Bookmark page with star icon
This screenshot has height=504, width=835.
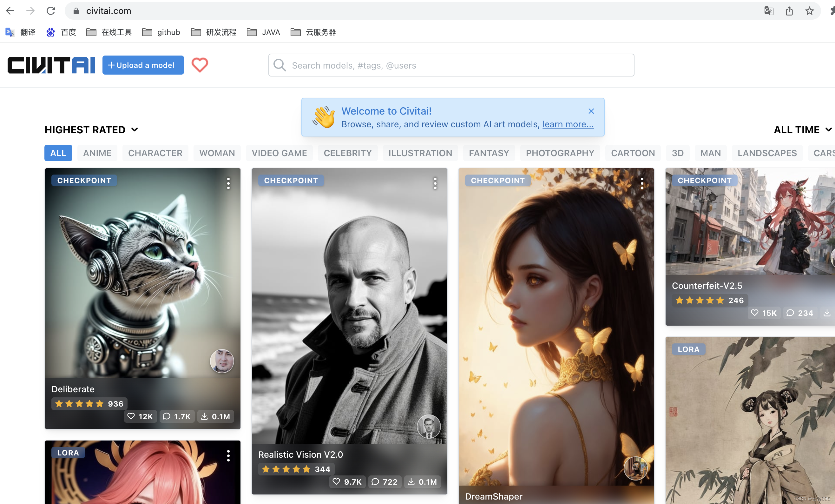tap(809, 11)
